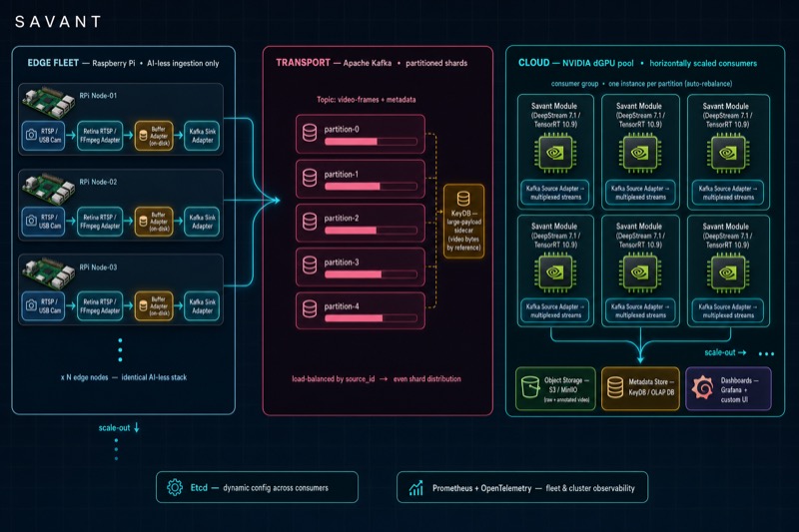Click the database icon beside partition-0
799x532 pixels.
pos(310,134)
